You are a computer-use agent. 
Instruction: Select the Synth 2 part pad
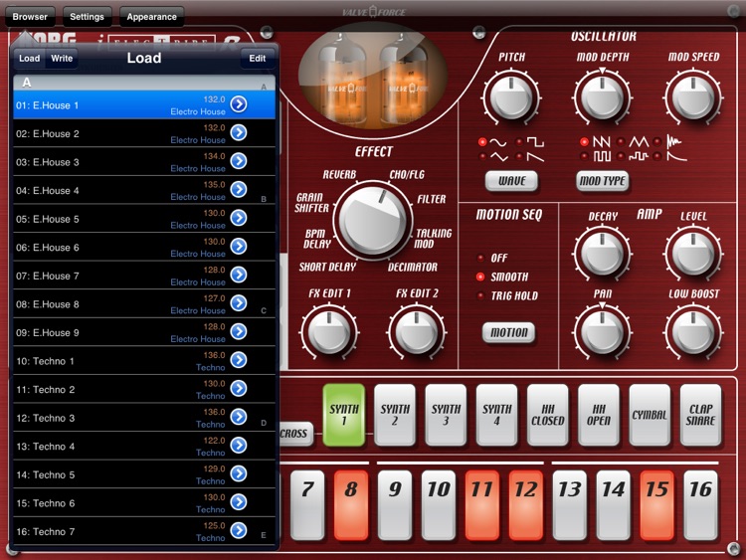coord(395,414)
